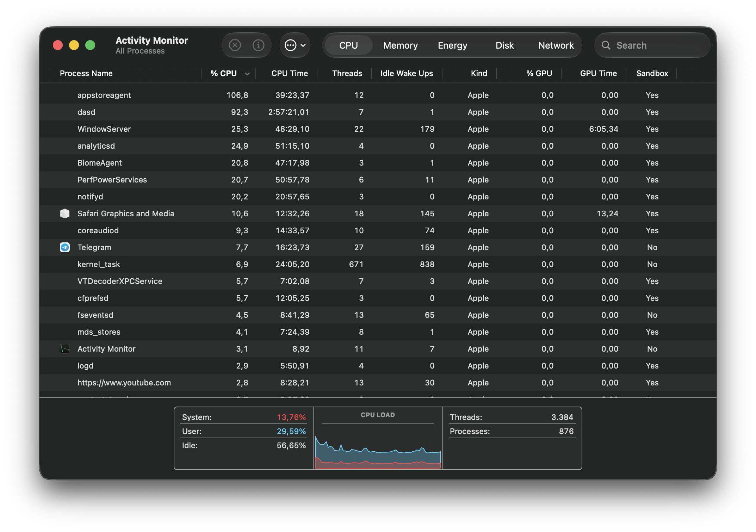This screenshot has width=756, height=532.
Task: Click the All Processes subtitle
Action: click(140, 51)
